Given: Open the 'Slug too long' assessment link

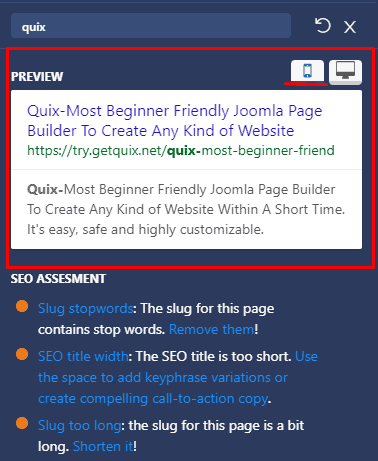Looking at the screenshot, I should click(x=79, y=425).
